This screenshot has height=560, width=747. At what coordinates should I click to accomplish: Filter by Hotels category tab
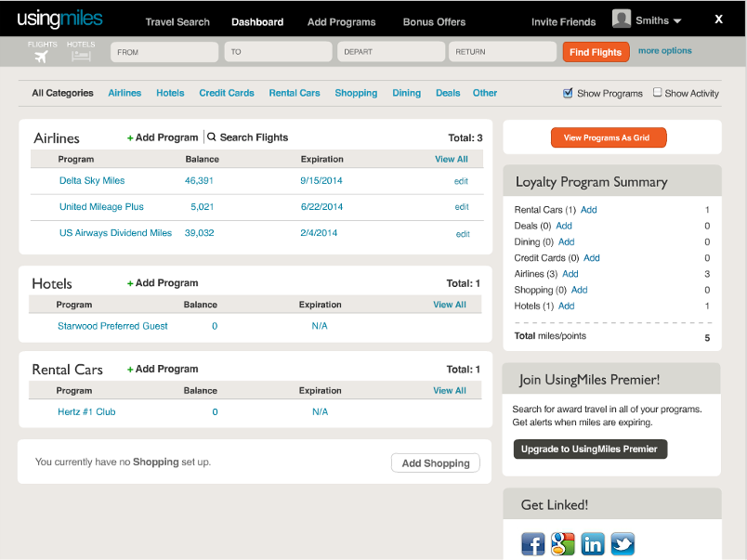(170, 93)
